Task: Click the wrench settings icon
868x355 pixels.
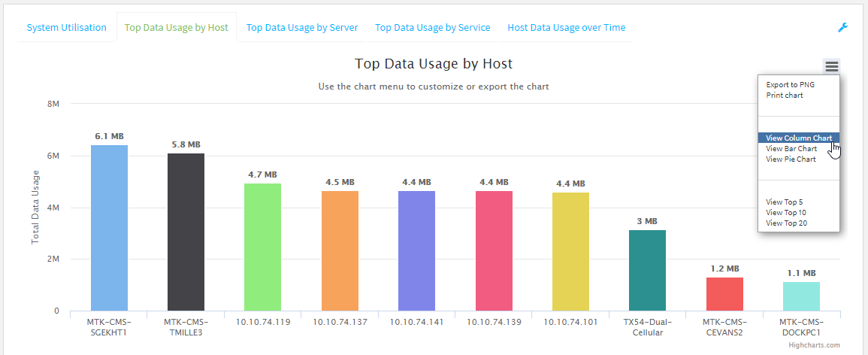Action: 842,28
